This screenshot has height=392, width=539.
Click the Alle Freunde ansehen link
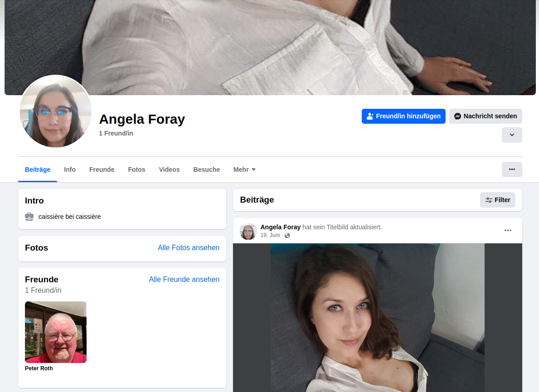tap(184, 279)
